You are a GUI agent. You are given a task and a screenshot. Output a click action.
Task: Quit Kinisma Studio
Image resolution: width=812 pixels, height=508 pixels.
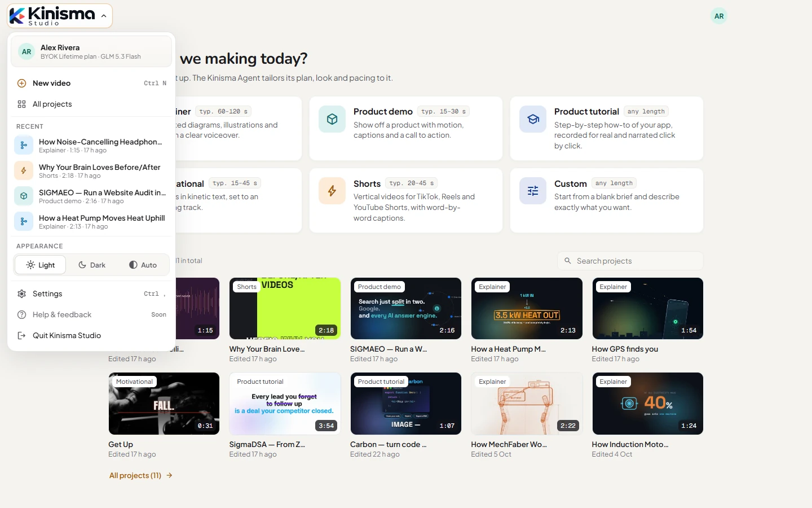91,335
